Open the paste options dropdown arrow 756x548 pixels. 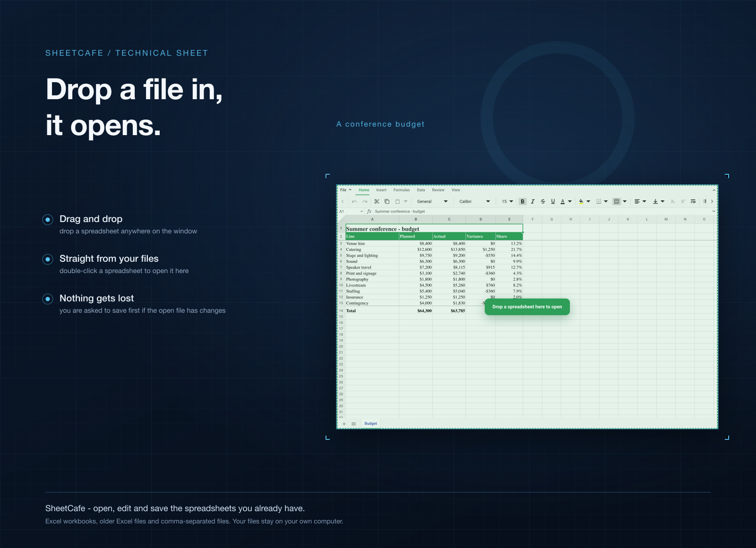tap(405, 202)
